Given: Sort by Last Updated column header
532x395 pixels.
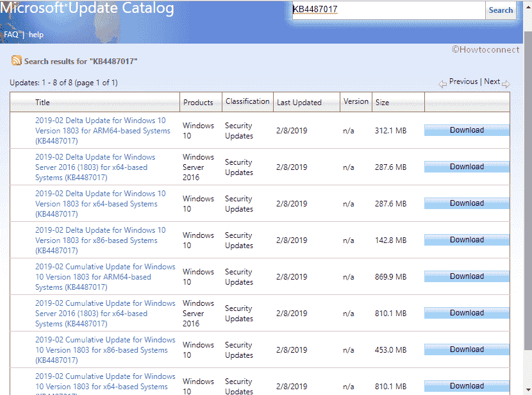Looking at the screenshot, I should 299,102.
